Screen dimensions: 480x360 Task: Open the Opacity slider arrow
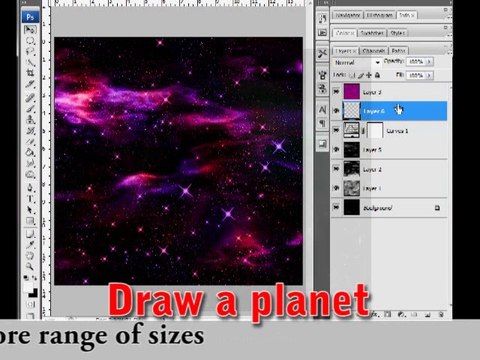coord(429,62)
